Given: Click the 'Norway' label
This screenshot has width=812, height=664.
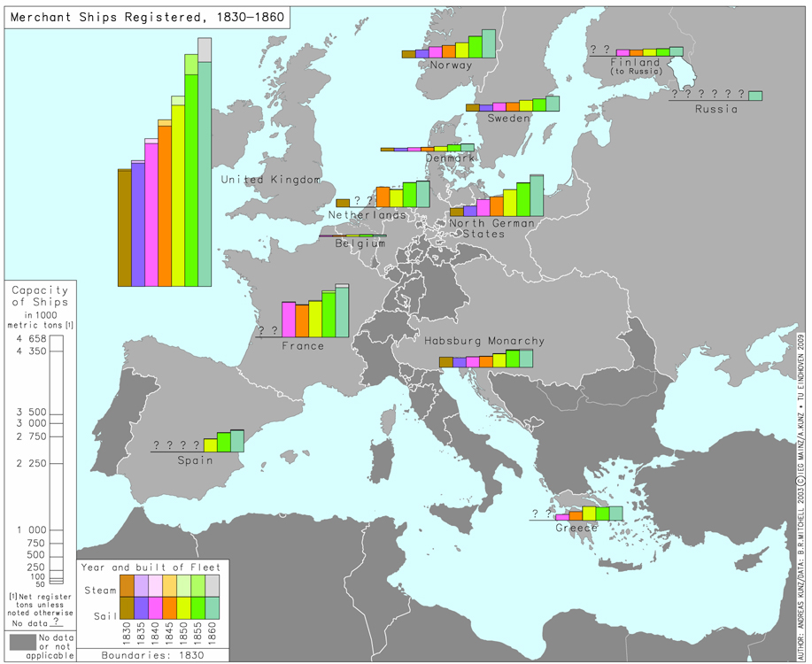Looking at the screenshot, I should tap(450, 65).
